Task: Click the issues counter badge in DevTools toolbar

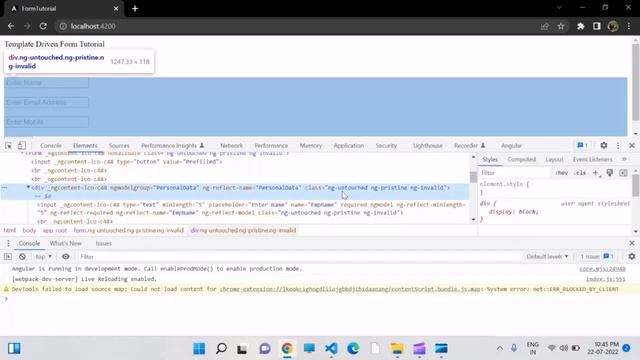Action: tap(582, 145)
